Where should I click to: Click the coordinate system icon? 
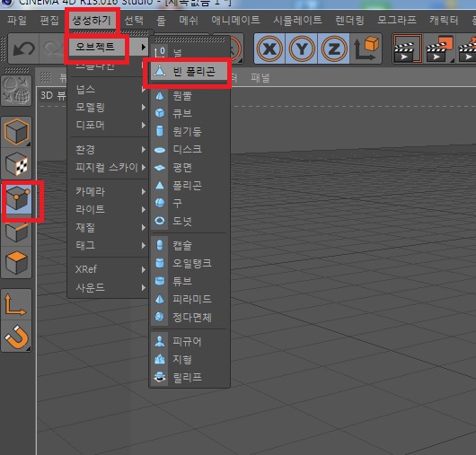[366, 48]
